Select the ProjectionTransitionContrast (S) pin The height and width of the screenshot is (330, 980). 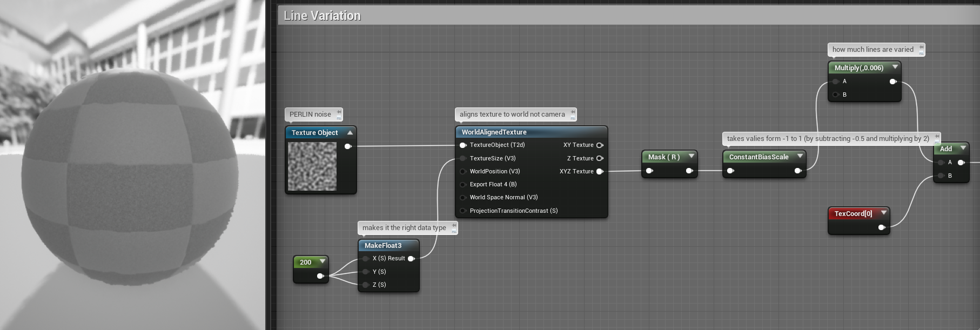463,211
